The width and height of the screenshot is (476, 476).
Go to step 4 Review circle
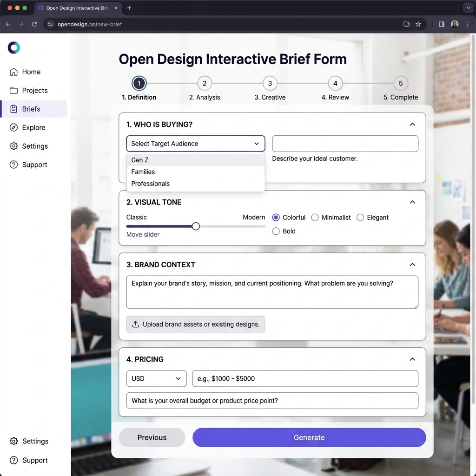pyautogui.click(x=336, y=83)
